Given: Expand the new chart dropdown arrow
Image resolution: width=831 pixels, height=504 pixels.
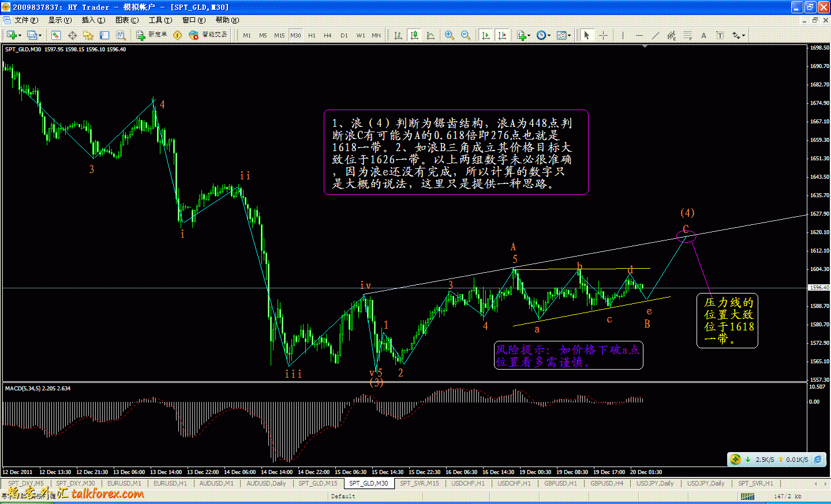Looking at the screenshot, I should 20,35.
